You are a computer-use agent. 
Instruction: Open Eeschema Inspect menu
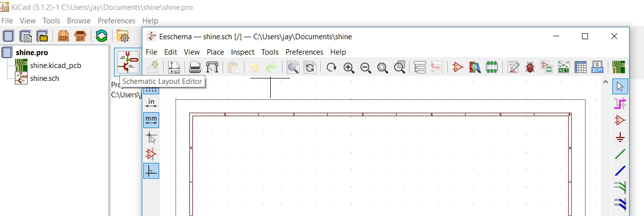tap(242, 52)
